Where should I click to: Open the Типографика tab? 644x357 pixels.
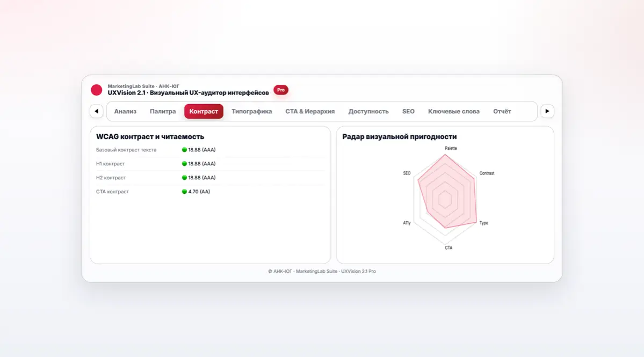coord(252,111)
